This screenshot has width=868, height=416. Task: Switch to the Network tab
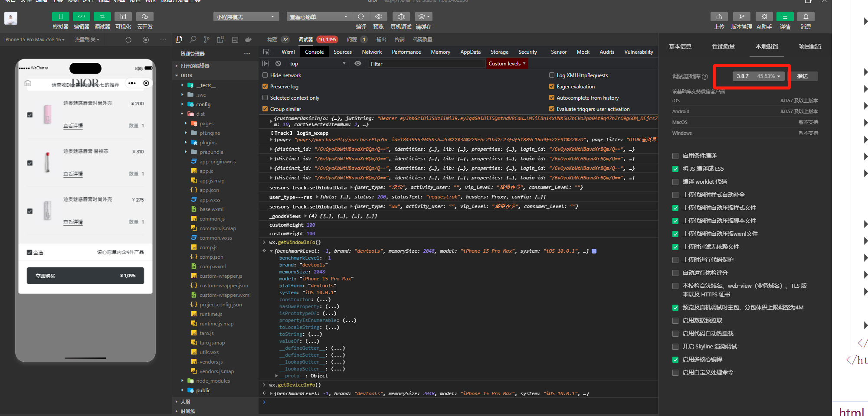[x=372, y=52]
